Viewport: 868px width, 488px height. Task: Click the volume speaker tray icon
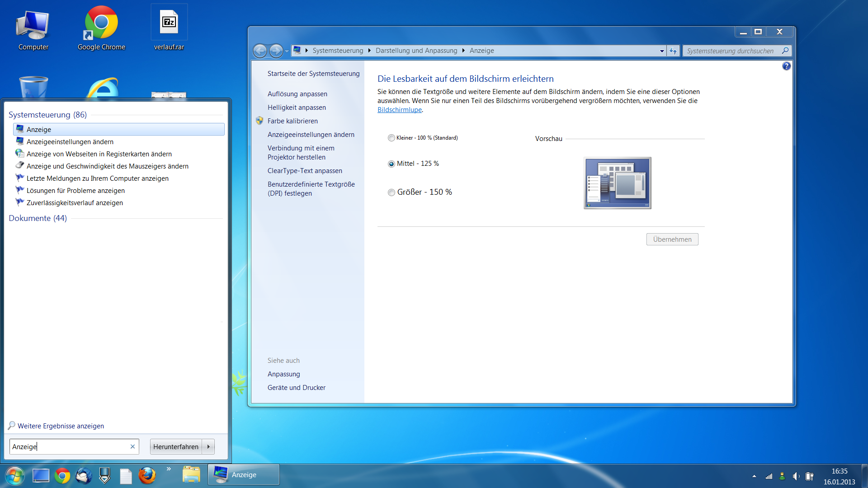click(796, 476)
